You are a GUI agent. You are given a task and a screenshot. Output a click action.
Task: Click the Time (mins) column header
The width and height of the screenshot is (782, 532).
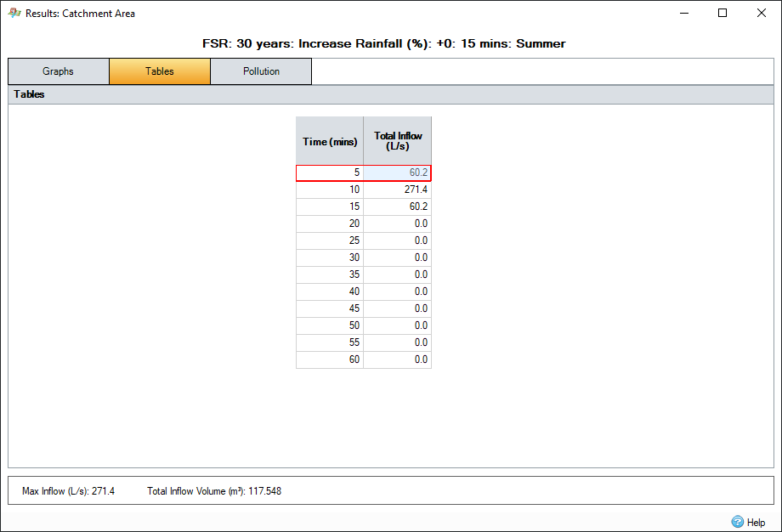point(330,141)
